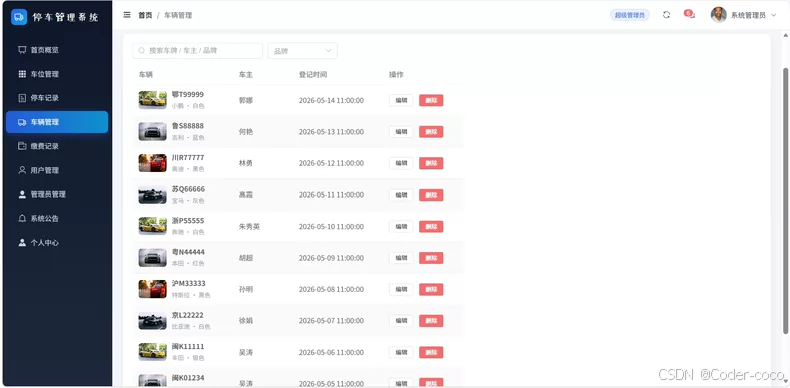
Task: Click the 搜索车牌/车主/品牌 search field
Action: 198,51
